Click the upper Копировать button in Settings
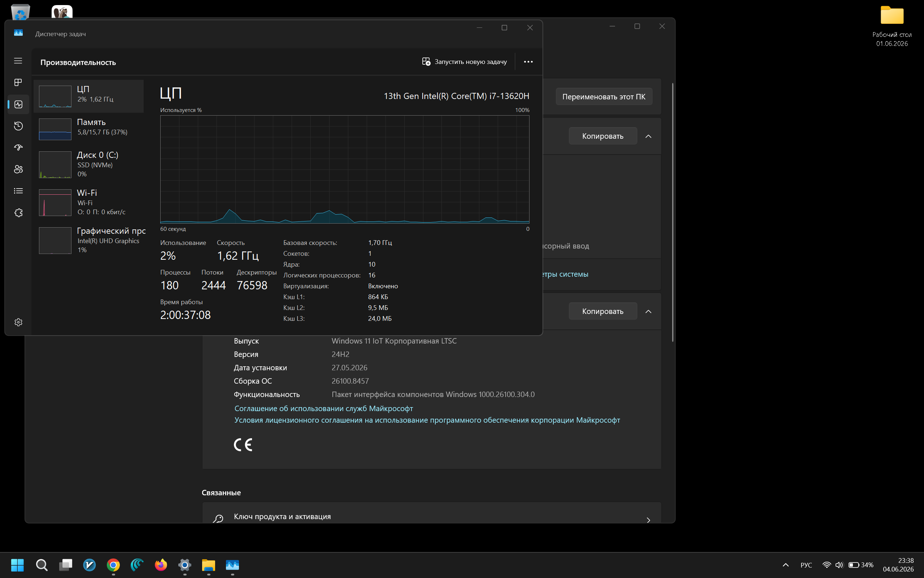The image size is (924, 578). 603,136
